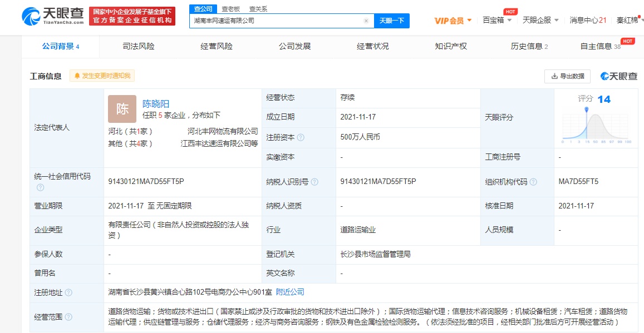Click the 工商信息 section heading
The image size is (644, 333).
[x=46, y=76]
